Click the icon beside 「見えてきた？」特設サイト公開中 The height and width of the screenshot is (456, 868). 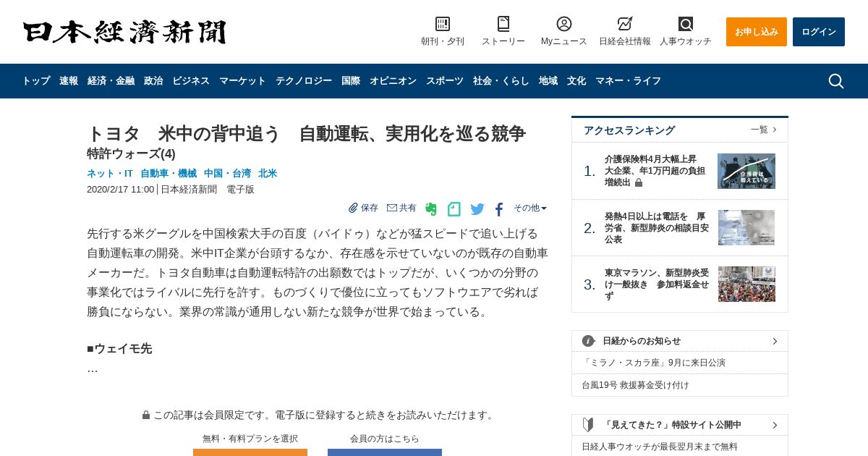588,425
